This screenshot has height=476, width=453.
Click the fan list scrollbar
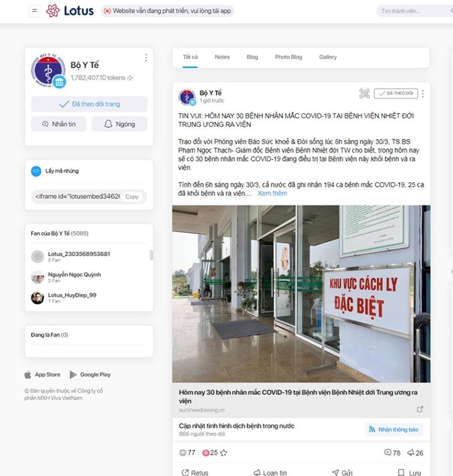point(151,256)
